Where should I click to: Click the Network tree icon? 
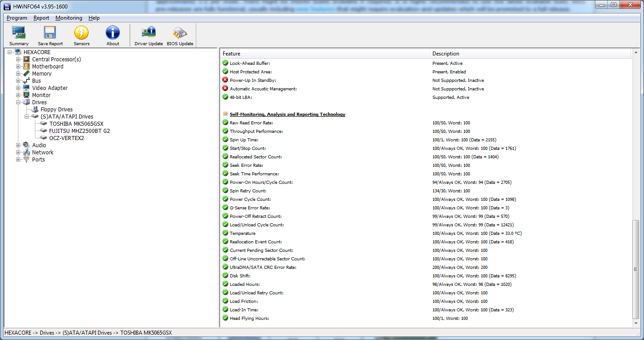[x=26, y=152]
